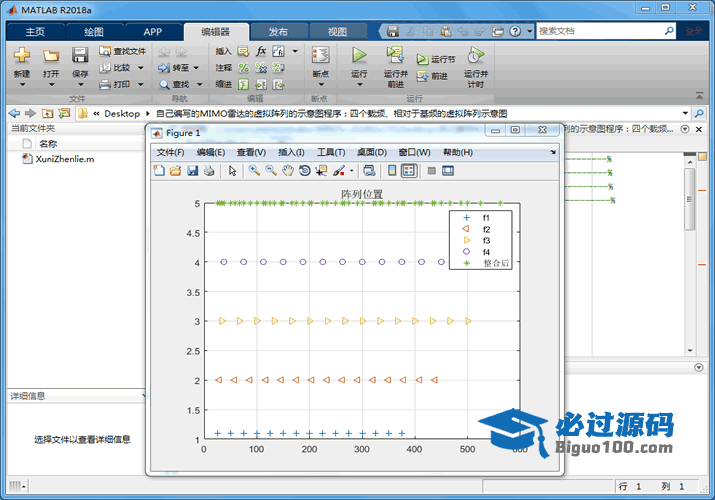Viewport: 715px width, 500px height.
Task: Toggle the Rotate 3D tool in Figure 1
Action: coord(304,171)
